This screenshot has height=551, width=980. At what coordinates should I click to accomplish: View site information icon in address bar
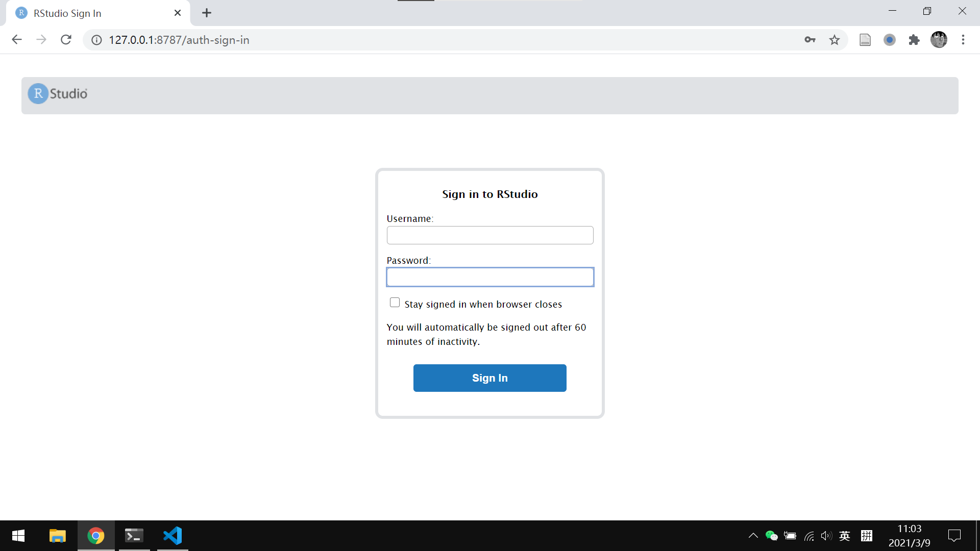pyautogui.click(x=96, y=40)
